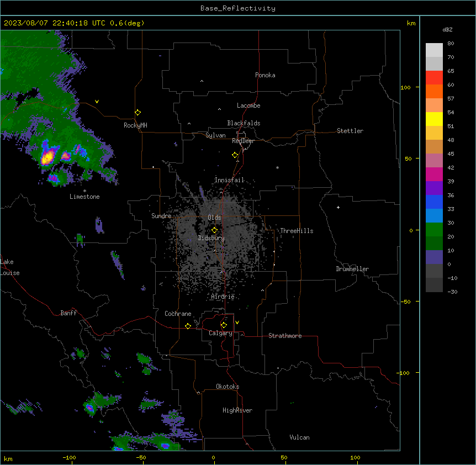The width and height of the screenshot is (476, 465).
Task: Select the Okotoks label
Action: (x=228, y=387)
